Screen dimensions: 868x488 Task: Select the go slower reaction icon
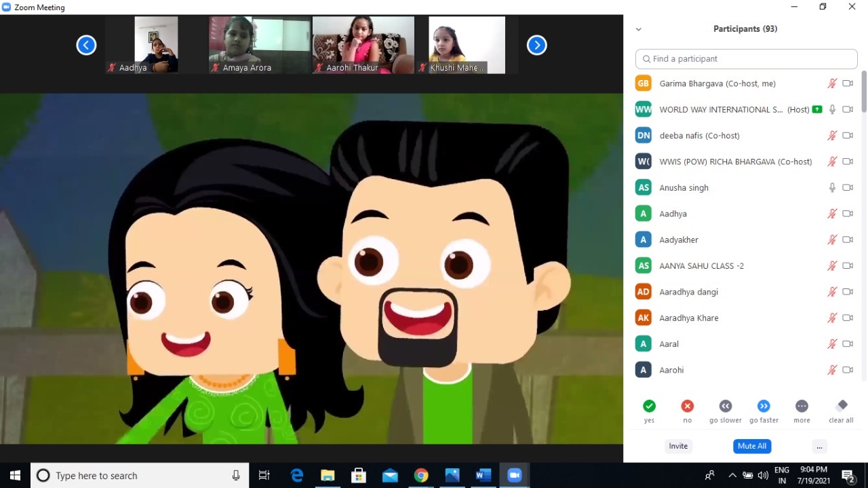pyautogui.click(x=726, y=406)
